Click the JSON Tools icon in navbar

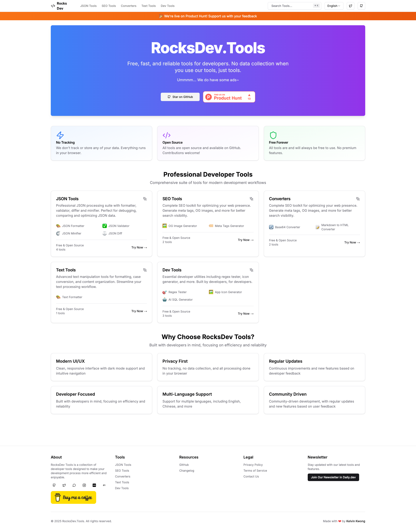click(88, 6)
